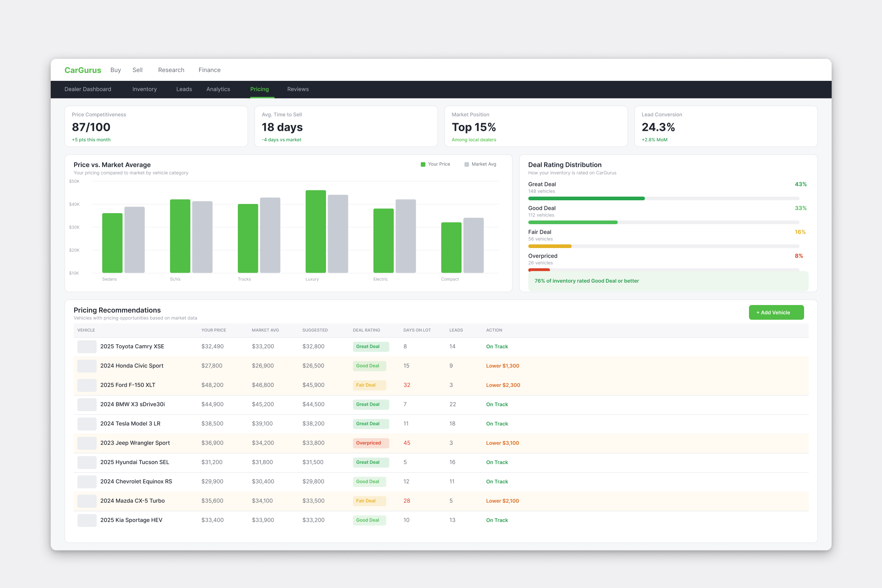Click the Ford F-150 XLT thumbnail
Screen dimensions: 882x588
click(x=87, y=385)
